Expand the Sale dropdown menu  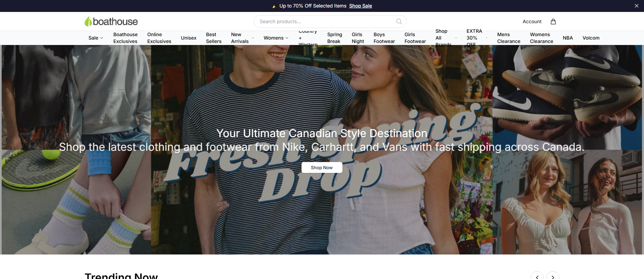tap(96, 38)
